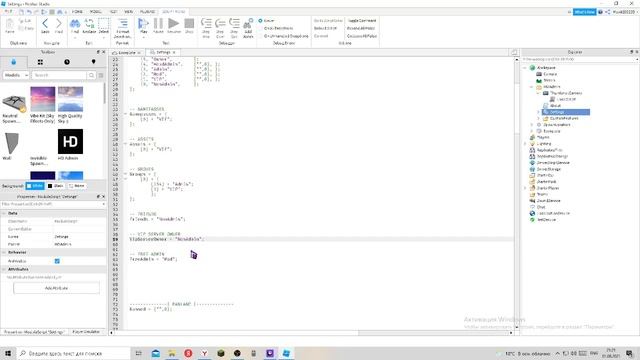This screenshot has width=640, height=360.
Task: Open the Play button dropdown arrow
Action: click(143, 37)
